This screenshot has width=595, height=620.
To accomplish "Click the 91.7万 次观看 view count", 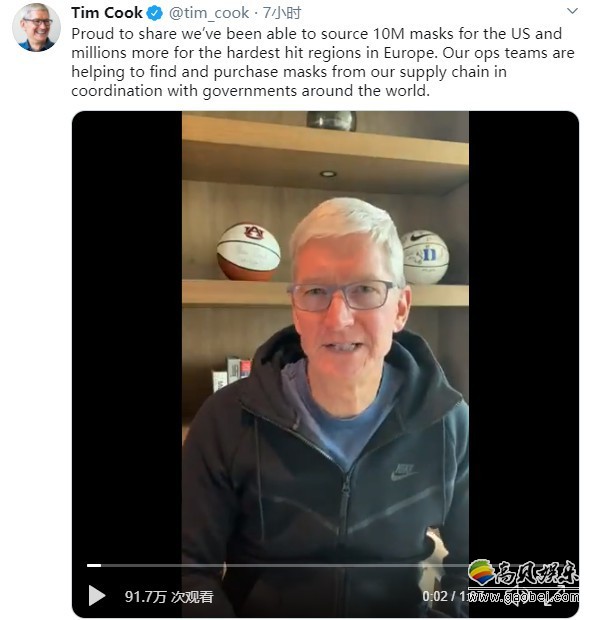I will 169,596.
